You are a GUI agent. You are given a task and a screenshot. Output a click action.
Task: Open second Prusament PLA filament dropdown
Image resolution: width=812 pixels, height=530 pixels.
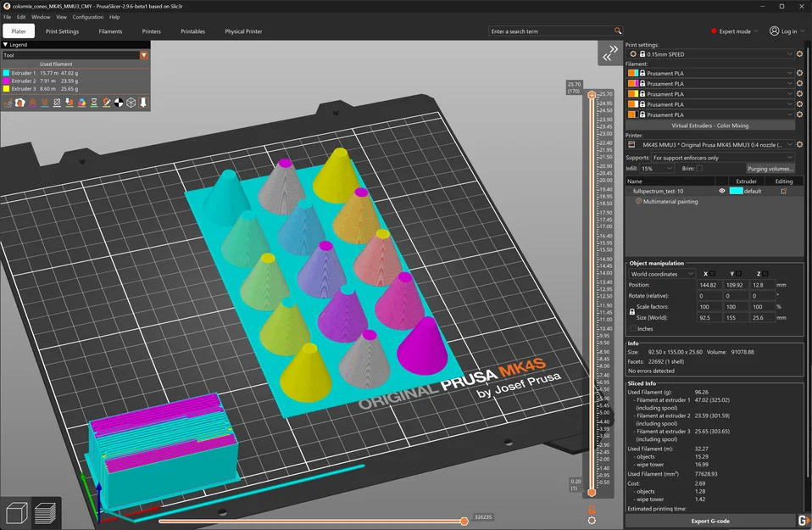coord(710,83)
